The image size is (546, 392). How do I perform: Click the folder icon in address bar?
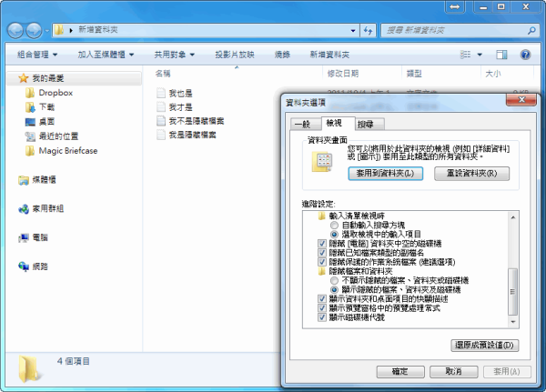pos(59,30)
